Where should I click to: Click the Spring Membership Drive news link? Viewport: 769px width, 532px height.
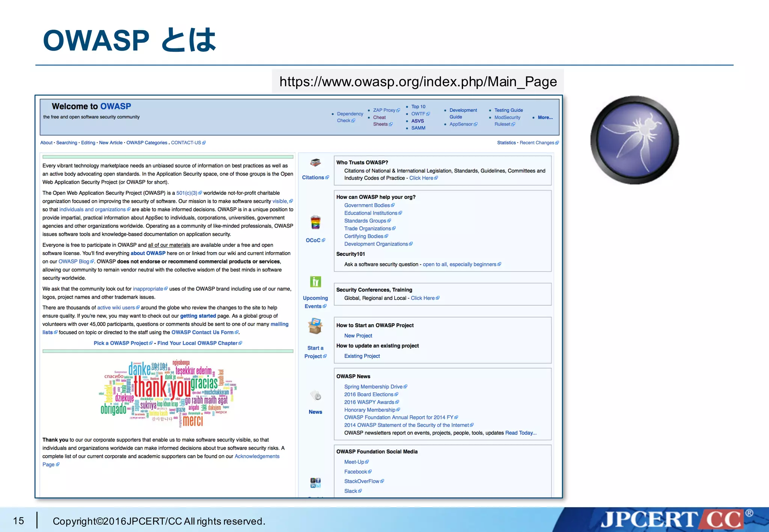[373, 386]
